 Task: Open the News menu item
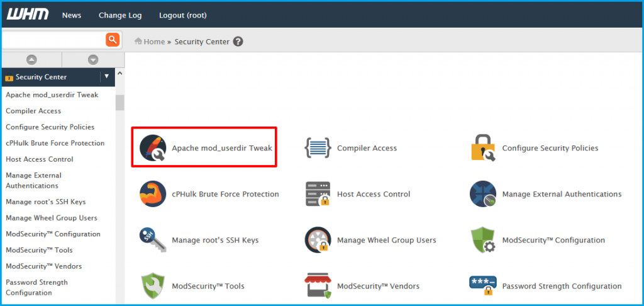(x=72, y=15)
